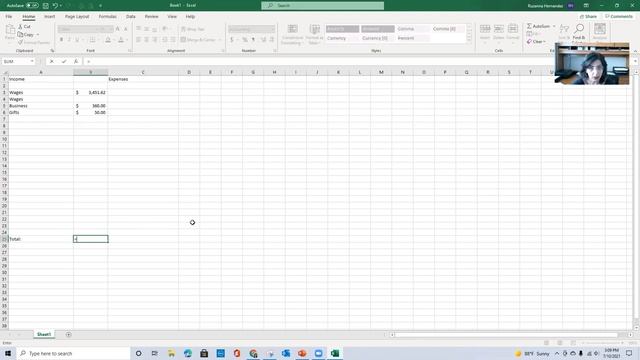Click the Percent Style icon
This screenshot has height=360, width=640.
[245, 40]
